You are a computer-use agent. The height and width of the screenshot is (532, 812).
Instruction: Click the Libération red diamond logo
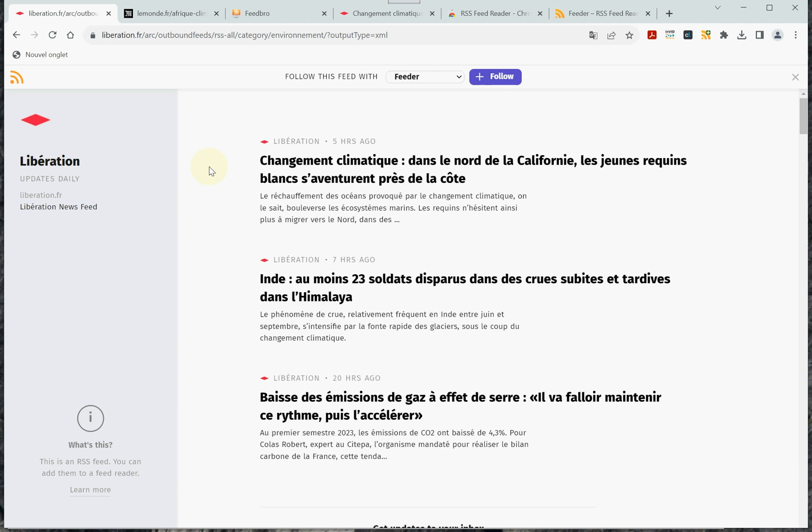coord(35,120)
